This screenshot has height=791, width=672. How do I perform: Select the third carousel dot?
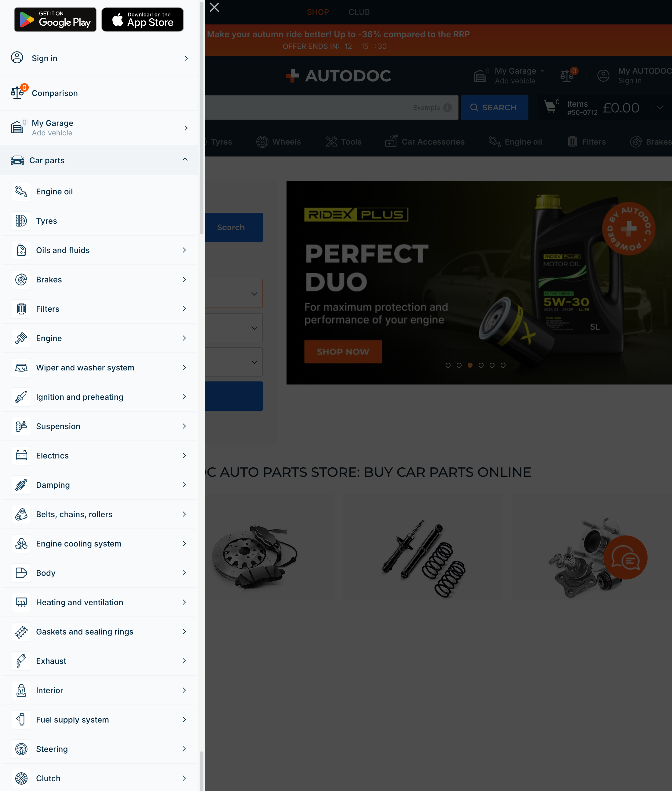click(x=470, y=365)
